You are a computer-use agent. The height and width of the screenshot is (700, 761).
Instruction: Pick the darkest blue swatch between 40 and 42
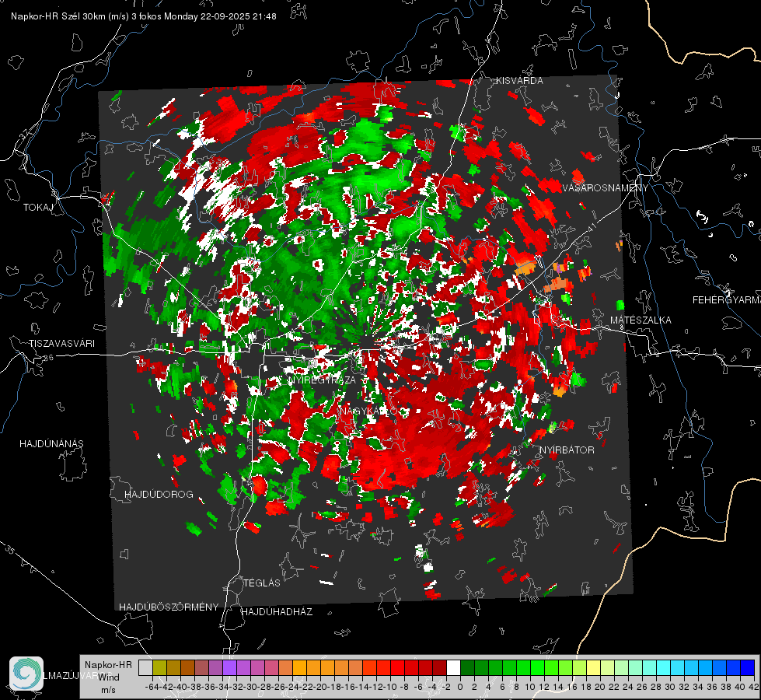748,668
